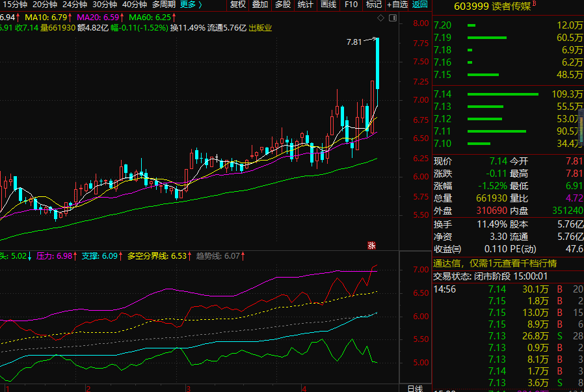Expand the 日线 period selector
Image resolution: width=584 pixels, height=392 pixels.
[415, 388]
